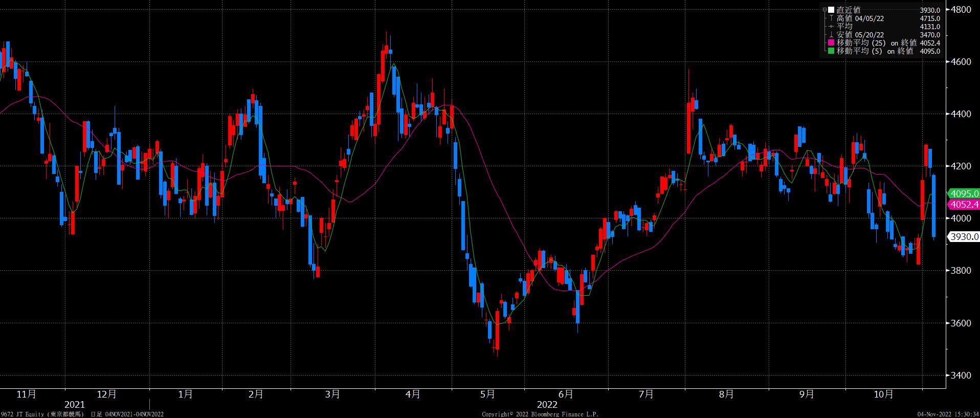The height and width of the screenshot is (418, 980).
Task: Click the 2022 year label on time axis
Action: [x=547, y=405]
